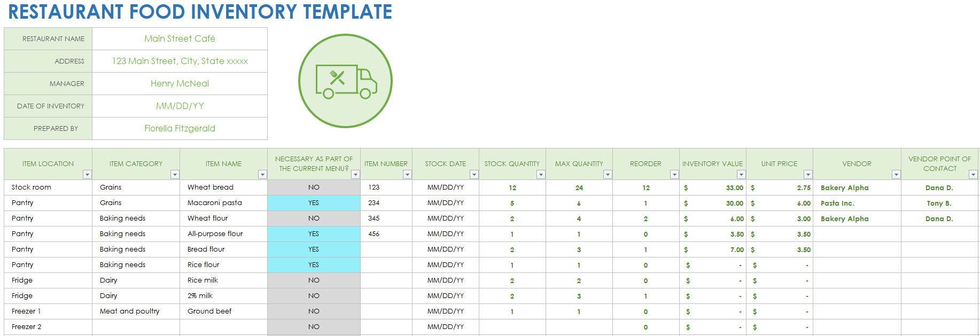
Task: Click the food delivery truck logo
Action: tap(345, 81)
